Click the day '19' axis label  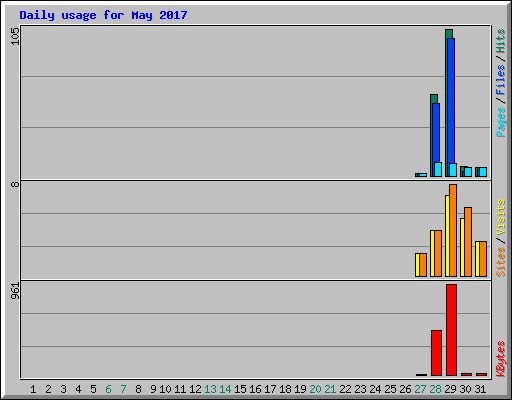(x=300, y=389)
